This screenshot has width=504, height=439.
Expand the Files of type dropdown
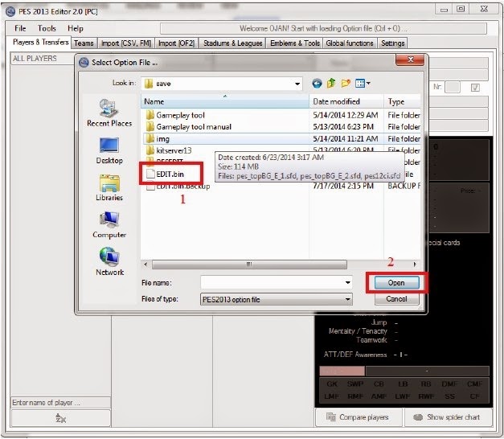tap(348, 299)
